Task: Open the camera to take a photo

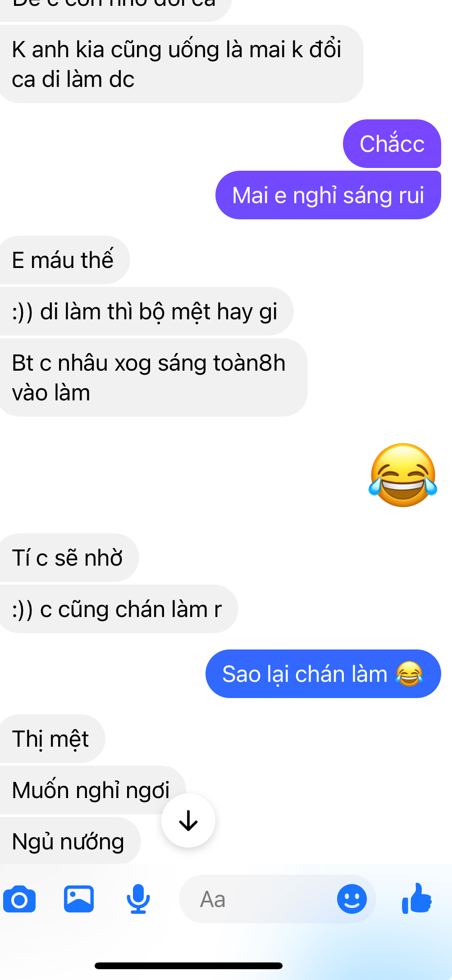Action: pos(19,899)
